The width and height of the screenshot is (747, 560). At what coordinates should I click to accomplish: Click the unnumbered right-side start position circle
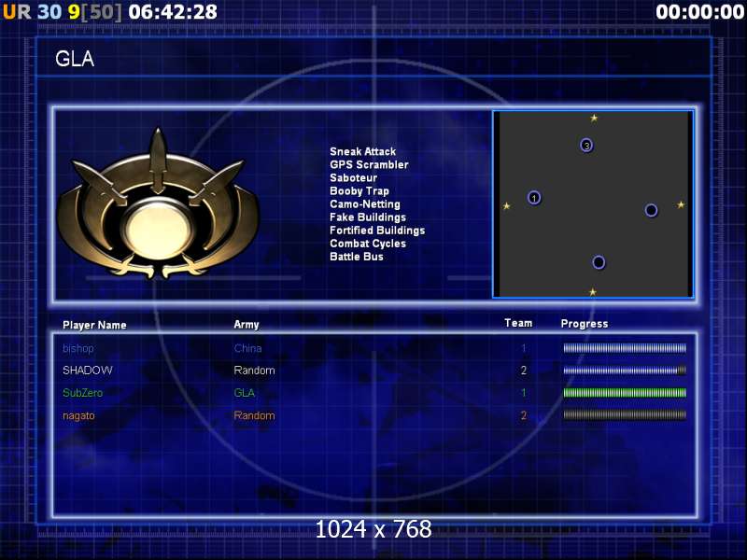tap(651, 210)
